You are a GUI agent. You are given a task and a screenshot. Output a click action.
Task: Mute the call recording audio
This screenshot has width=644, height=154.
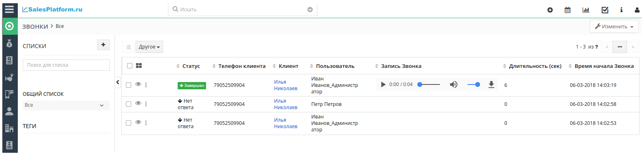click(x=454, y=84)
